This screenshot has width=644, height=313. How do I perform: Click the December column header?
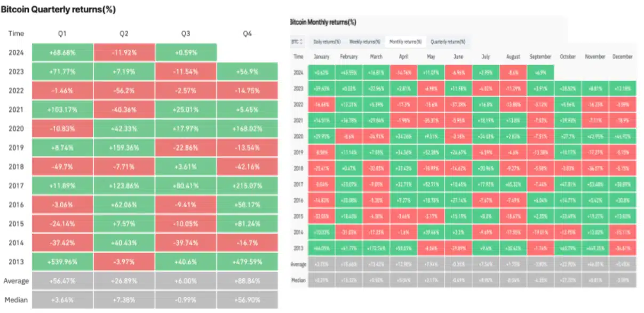[622, 57]
